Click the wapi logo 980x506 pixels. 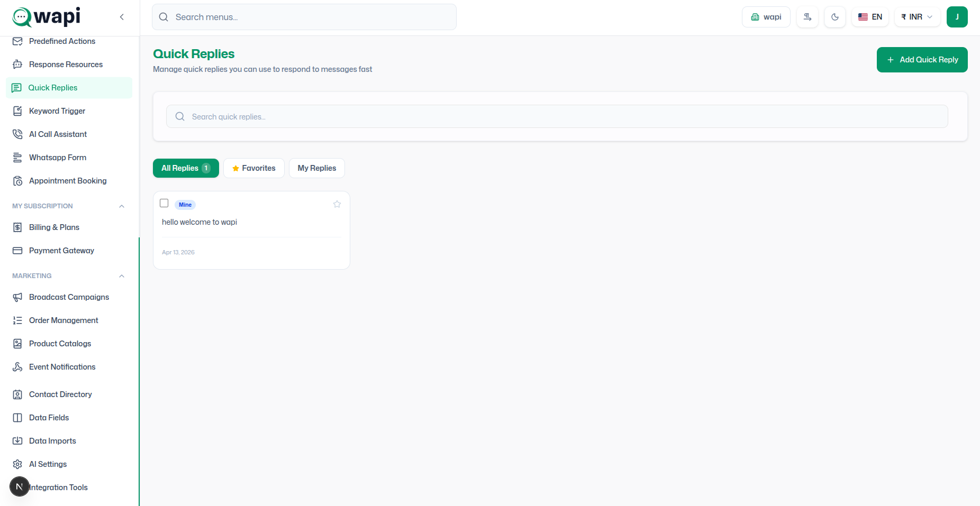coord(47,16)
